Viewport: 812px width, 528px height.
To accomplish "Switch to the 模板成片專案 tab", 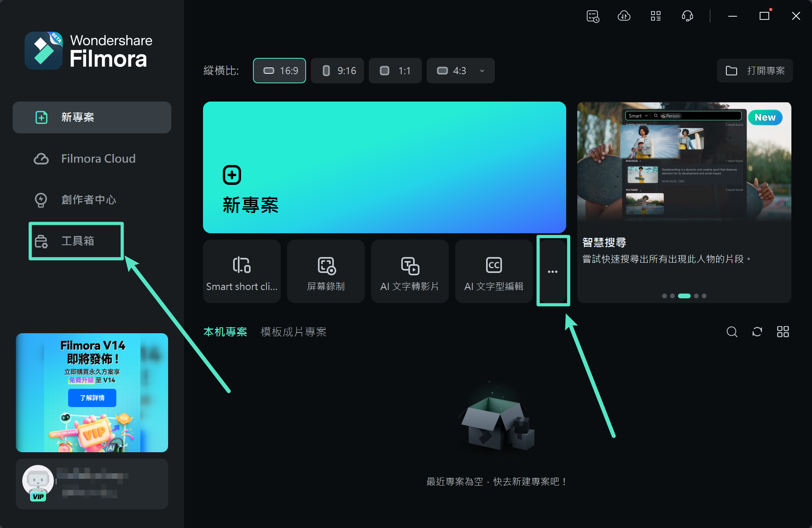I will (x=293, y=332).
